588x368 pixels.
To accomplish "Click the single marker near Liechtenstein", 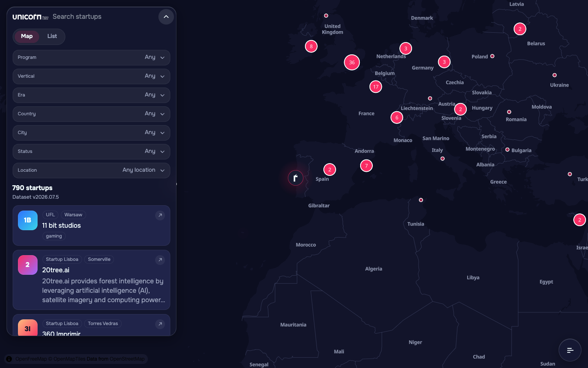I will 430,99.
